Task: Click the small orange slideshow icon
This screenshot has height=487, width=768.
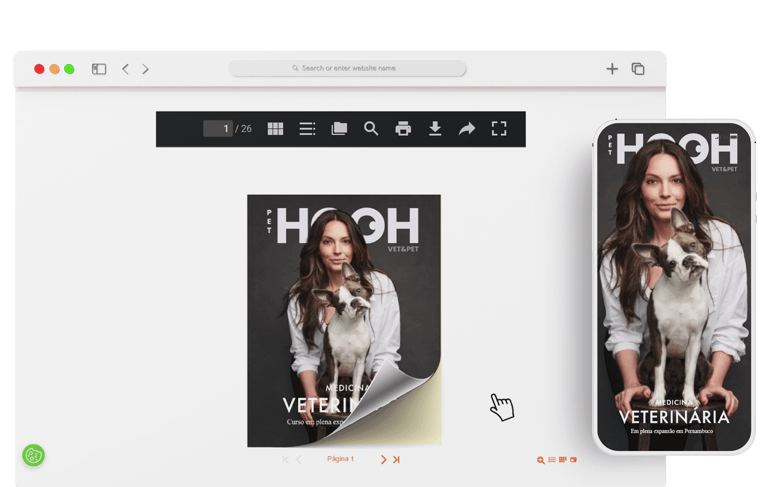Action: click(573, 460)
